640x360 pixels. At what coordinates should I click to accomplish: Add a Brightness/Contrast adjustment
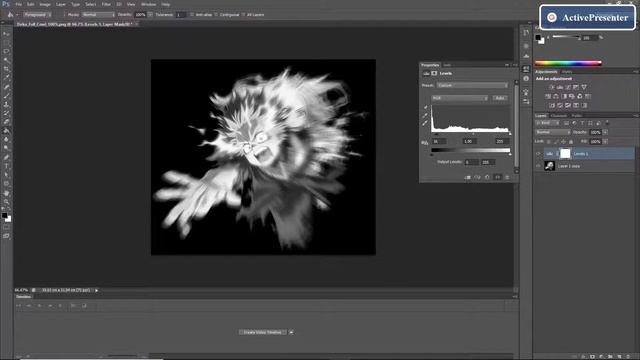552,87
